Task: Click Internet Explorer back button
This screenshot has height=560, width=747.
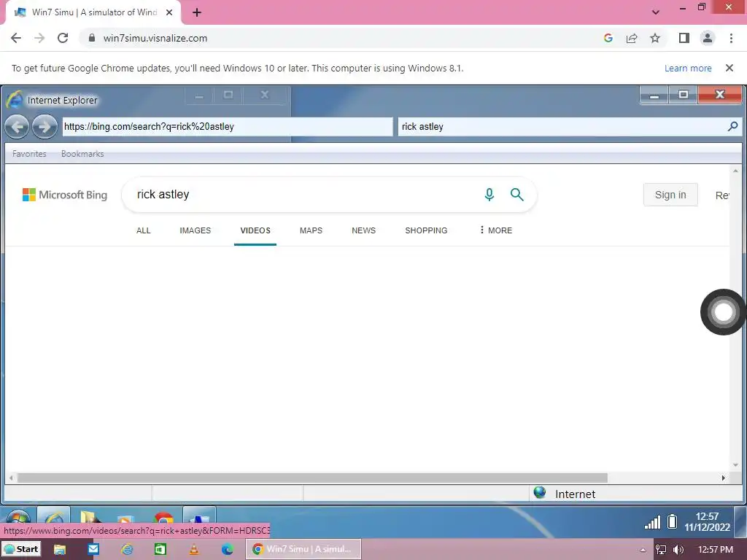Action: tap(17, 127)
